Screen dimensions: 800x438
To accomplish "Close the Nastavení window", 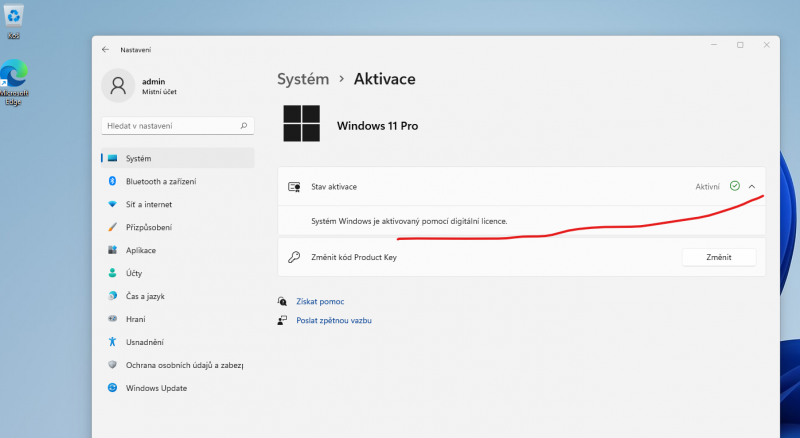I will tap(766, 45).
